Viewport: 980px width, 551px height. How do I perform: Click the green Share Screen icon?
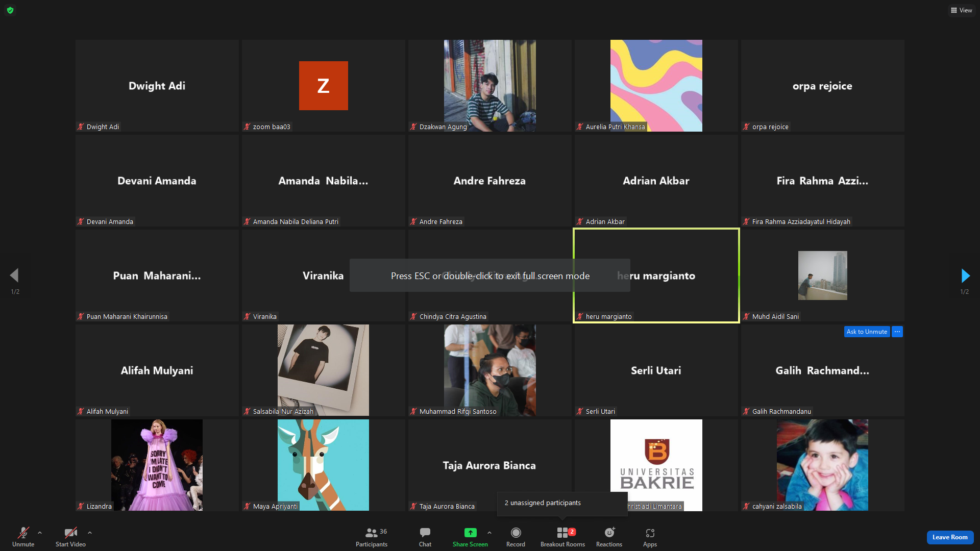pos(470,533)
